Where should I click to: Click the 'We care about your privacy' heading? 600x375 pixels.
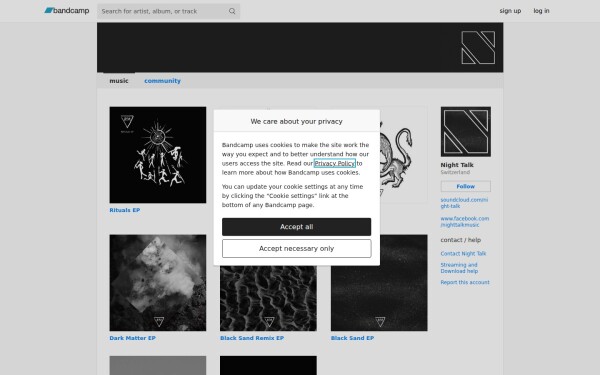pos(297,121)
